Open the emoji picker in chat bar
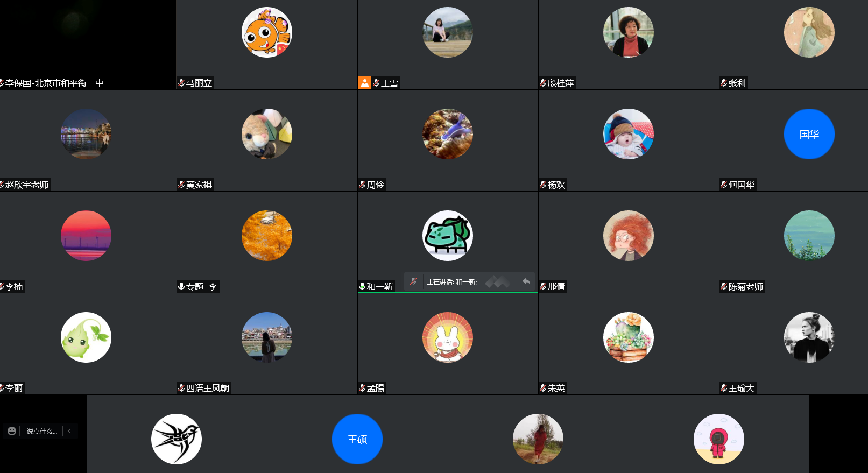Image resolution: width=868 pixels, height=473 pixels. [x=12, y=431]
